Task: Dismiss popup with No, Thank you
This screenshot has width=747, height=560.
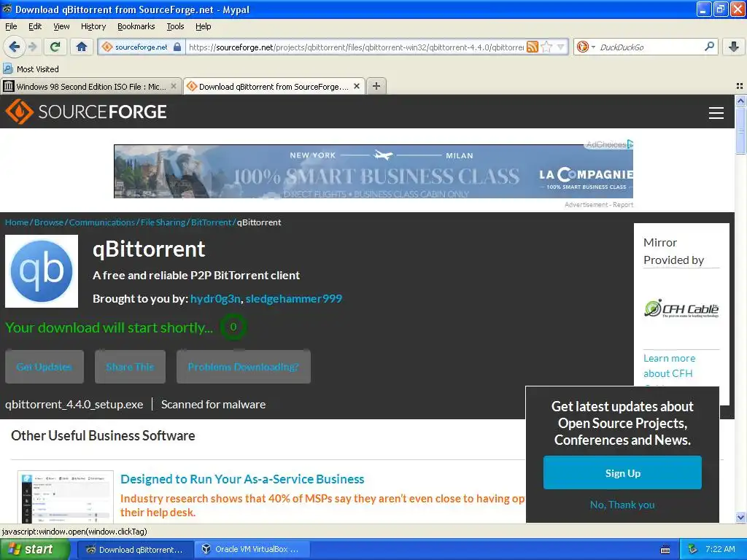Action: pos(622,505)
